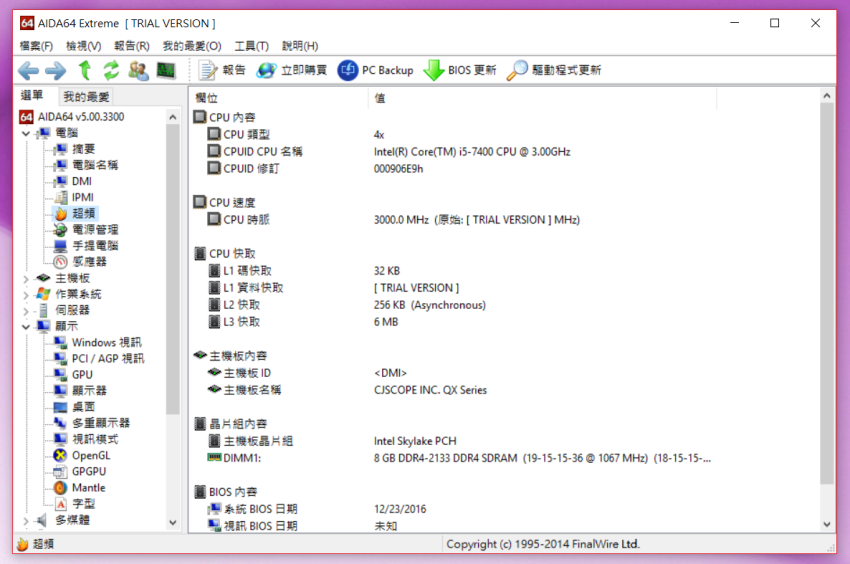
Task: Expand the 主機板 tree node
Action: point(25,278)
